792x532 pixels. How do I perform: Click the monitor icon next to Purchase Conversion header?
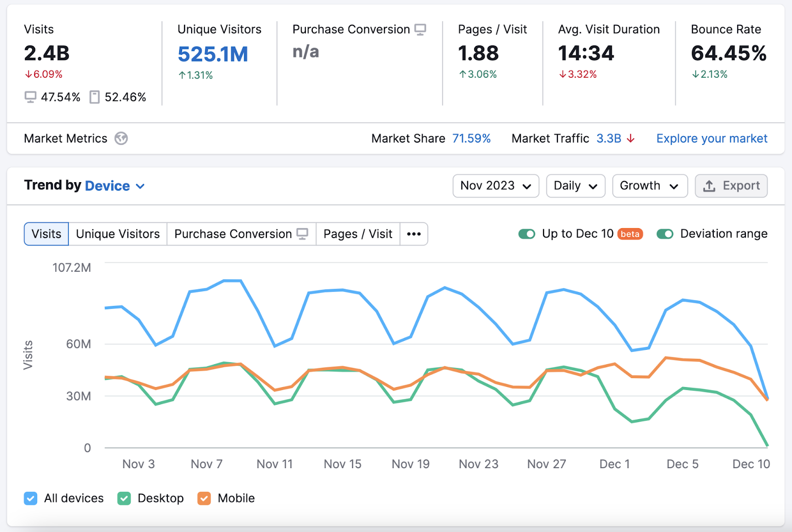420,29
